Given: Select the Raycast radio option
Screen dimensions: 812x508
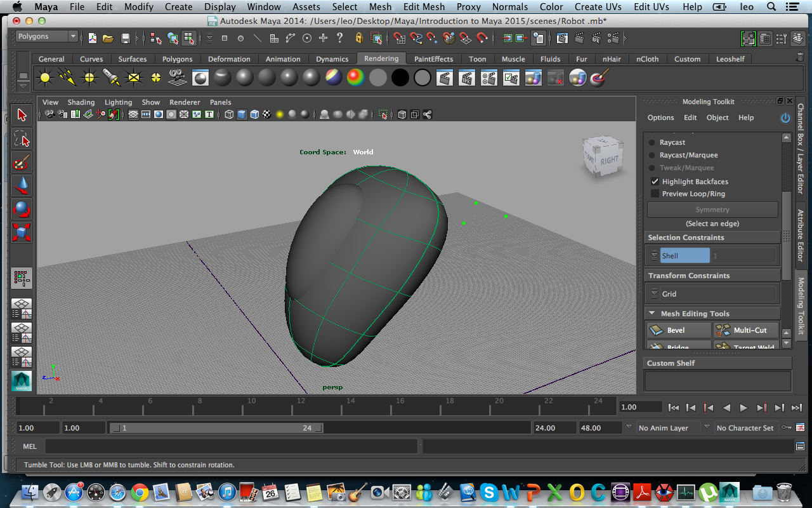Looking at the screenshot, I should [652, 142].
